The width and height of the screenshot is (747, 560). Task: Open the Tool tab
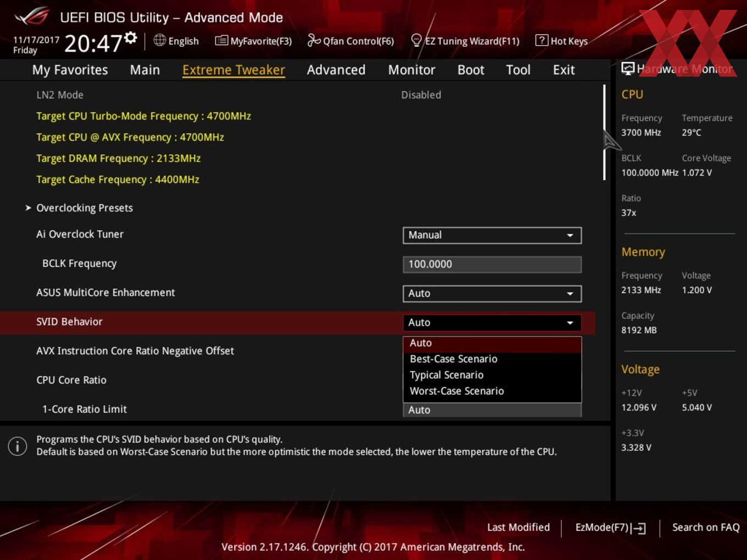tap(518, 70)
